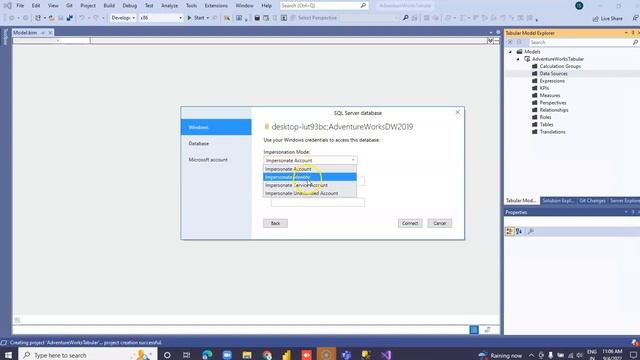This screenshot has width=640, height=360.
Task: Click the Save All toolbar icon
Action: pos(70,18)
